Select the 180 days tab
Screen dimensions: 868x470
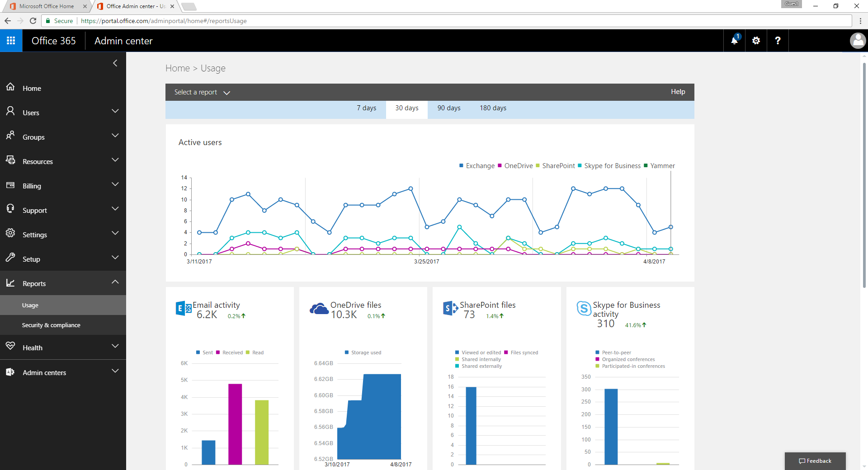point(493,108)
